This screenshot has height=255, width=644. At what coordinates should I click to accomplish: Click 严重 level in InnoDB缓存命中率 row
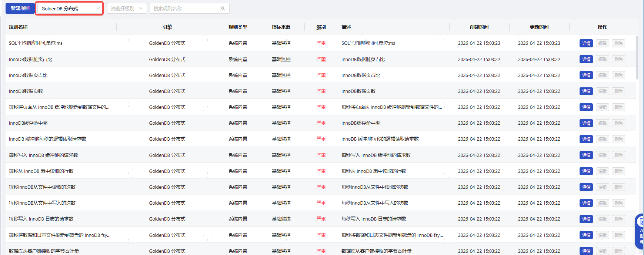pos(321,123)
